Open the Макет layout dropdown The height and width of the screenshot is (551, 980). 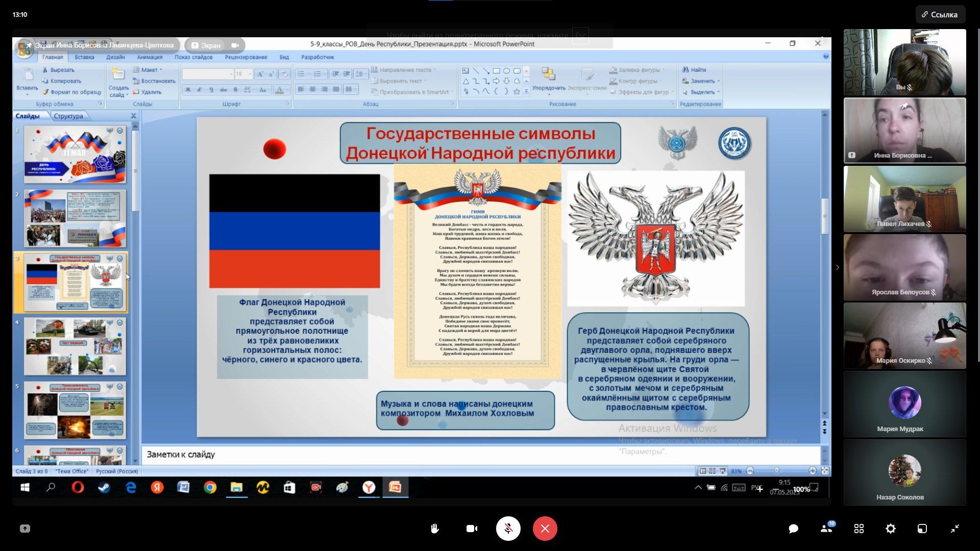148,70
